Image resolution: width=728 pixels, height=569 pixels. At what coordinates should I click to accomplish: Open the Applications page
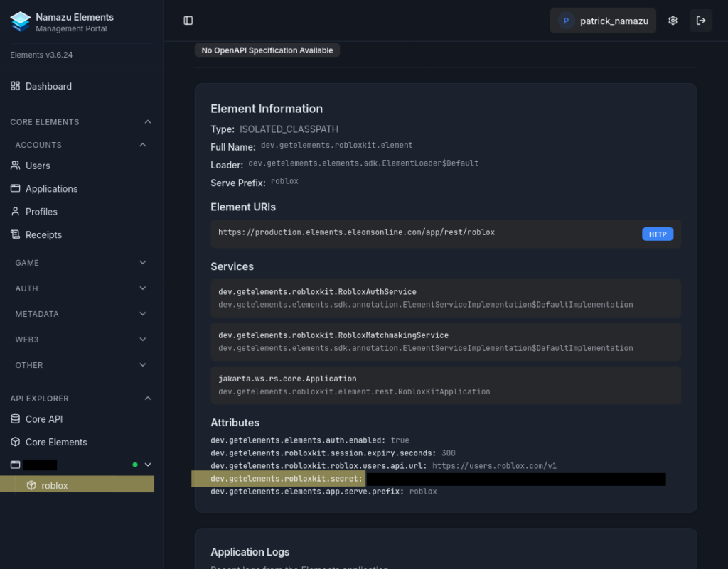tap(51, 189)
